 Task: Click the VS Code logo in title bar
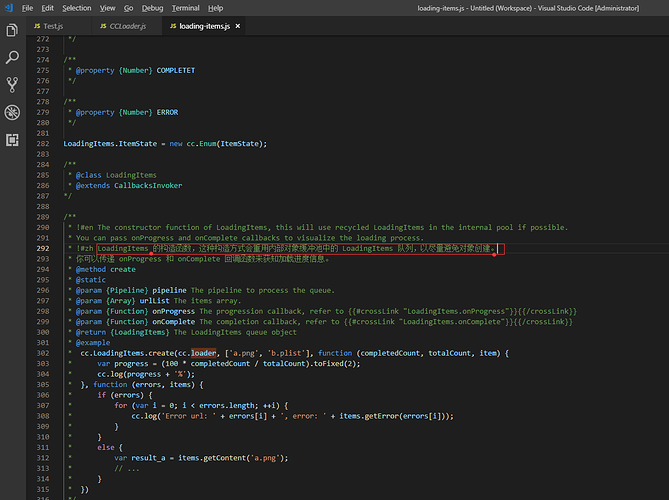[8, 7]
